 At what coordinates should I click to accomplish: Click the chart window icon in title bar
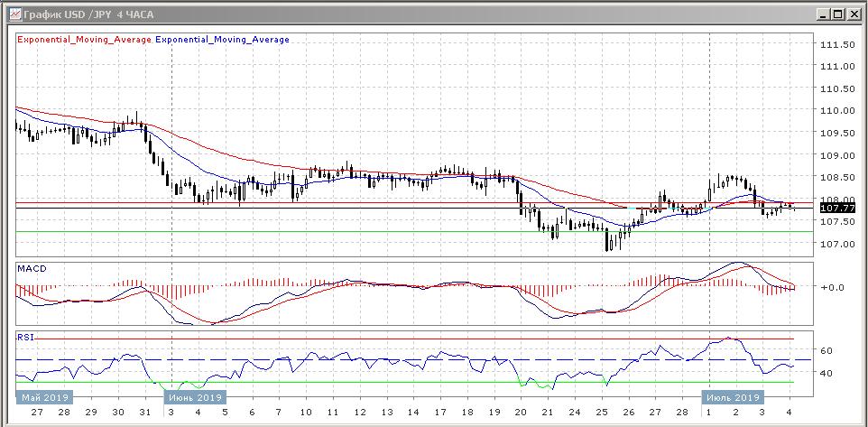pyautogui.click(x=15, y=15)
